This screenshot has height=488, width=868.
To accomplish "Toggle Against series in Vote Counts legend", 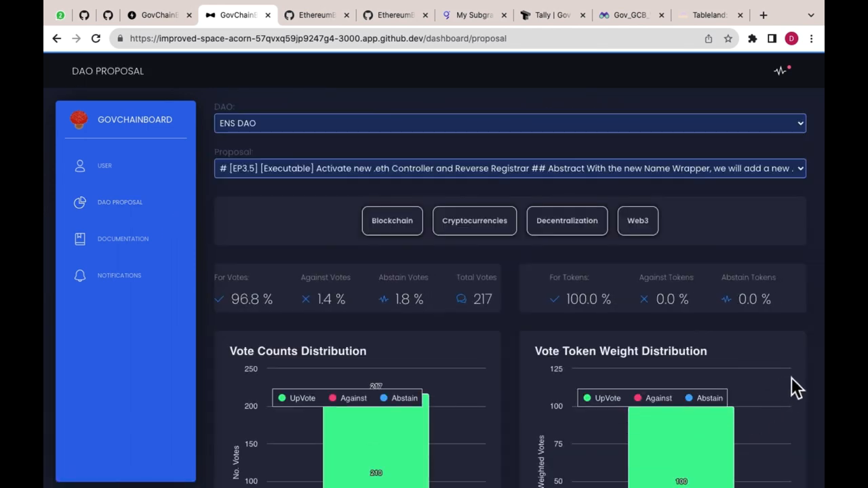I will pyautogui.click(x=347, y=398).
